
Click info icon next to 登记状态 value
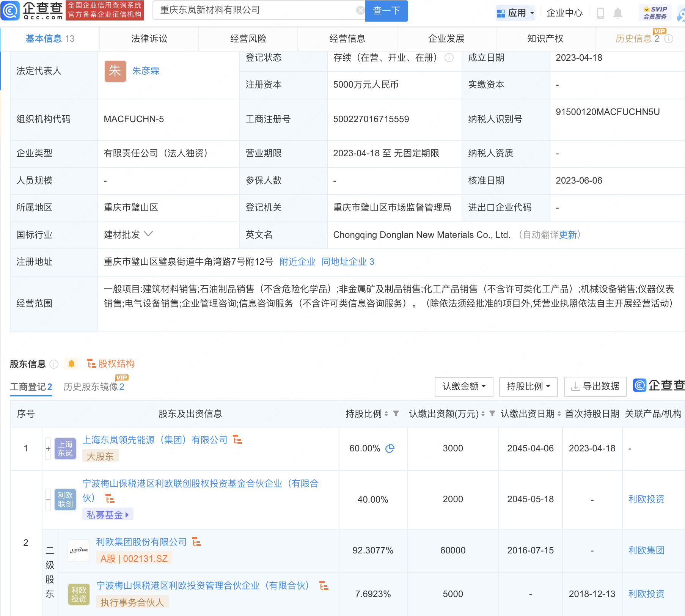[449, 58]
